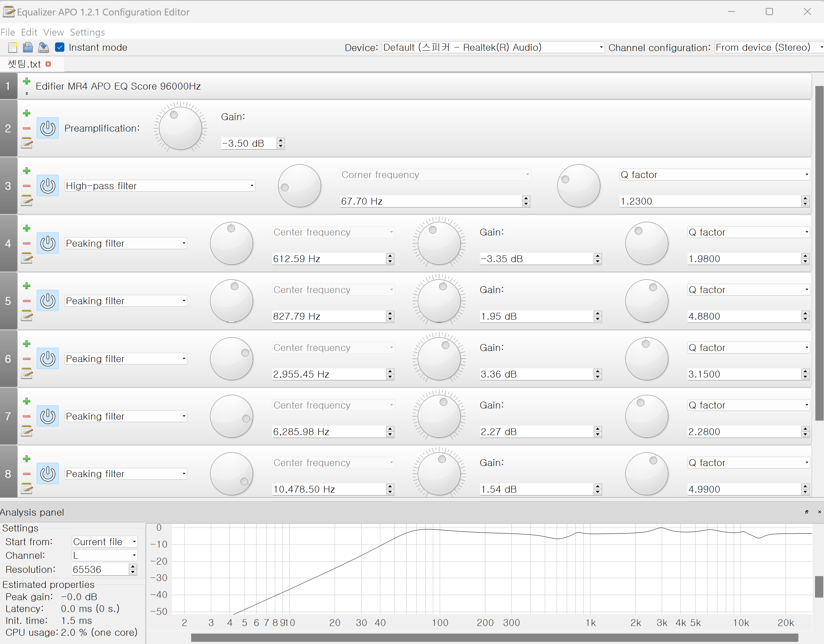824x644 pixels.
Task: Click edit text icon in row 4
Action: [x=26, y=259]
